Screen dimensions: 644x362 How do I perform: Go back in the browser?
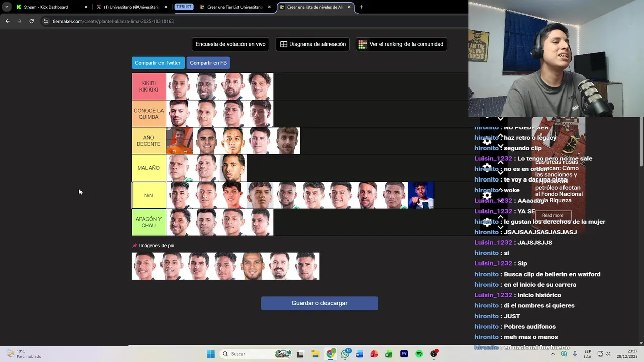[x=7, y=21]
